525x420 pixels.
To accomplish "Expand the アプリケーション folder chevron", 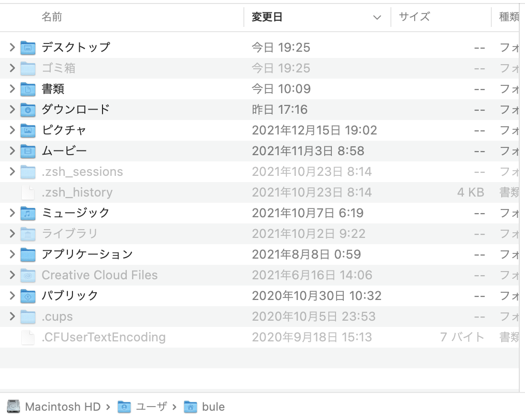I will [x=12, y=254].
